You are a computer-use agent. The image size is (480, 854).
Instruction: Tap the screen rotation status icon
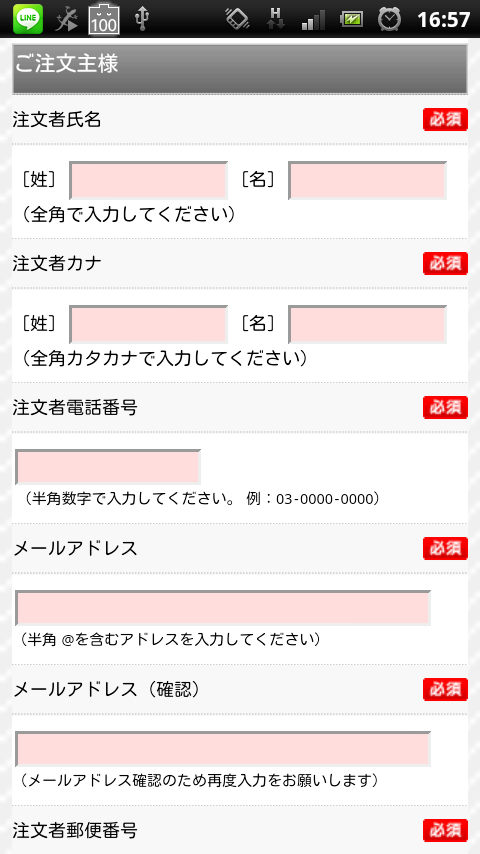(238, 19)
